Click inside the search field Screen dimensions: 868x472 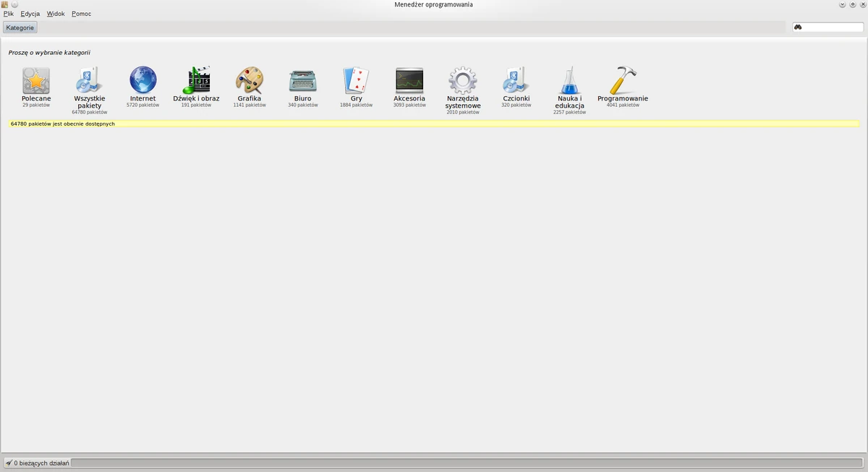pos(832,27)
